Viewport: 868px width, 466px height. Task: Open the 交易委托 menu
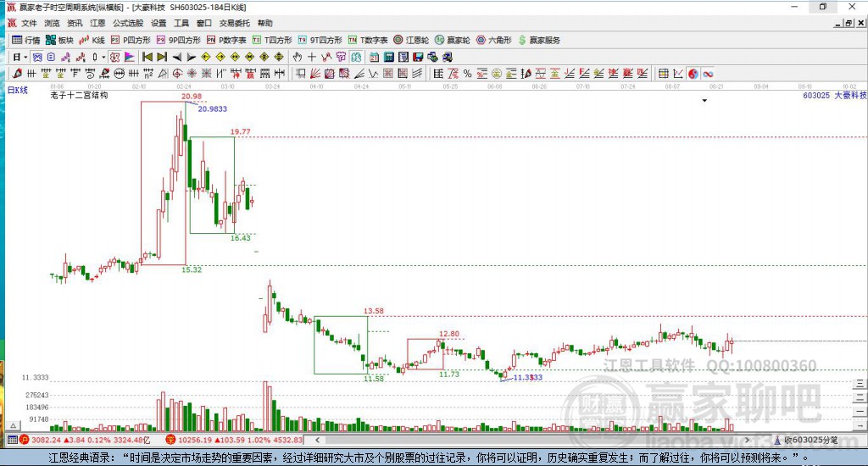pyautogui.click(x=234, y=23)
